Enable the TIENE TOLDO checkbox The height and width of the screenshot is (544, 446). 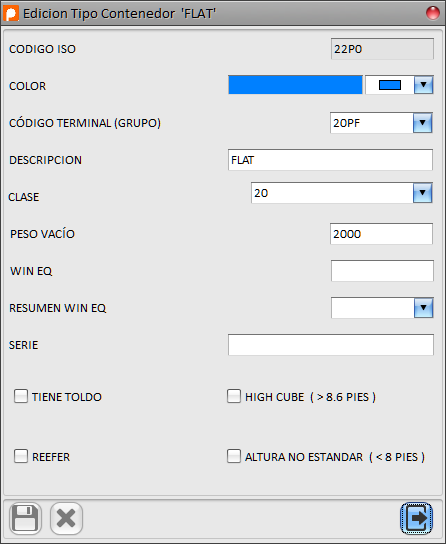click(21, 396)
